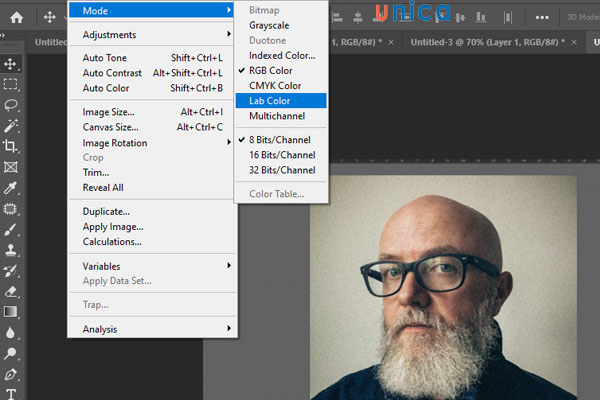Screen dimensions: 600x400
Task: Choose Lab Color from Mode submenu
Action: pyautogui.click(x=273, y=101)
